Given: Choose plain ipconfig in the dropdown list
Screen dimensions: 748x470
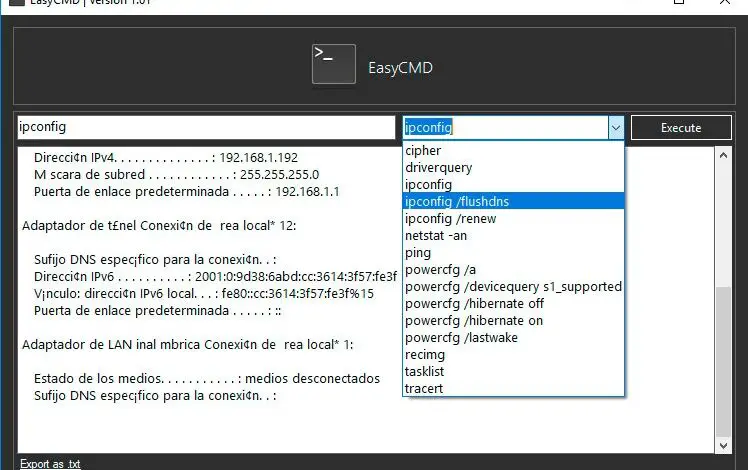Looking at the screenshot, I should point(513,185).
